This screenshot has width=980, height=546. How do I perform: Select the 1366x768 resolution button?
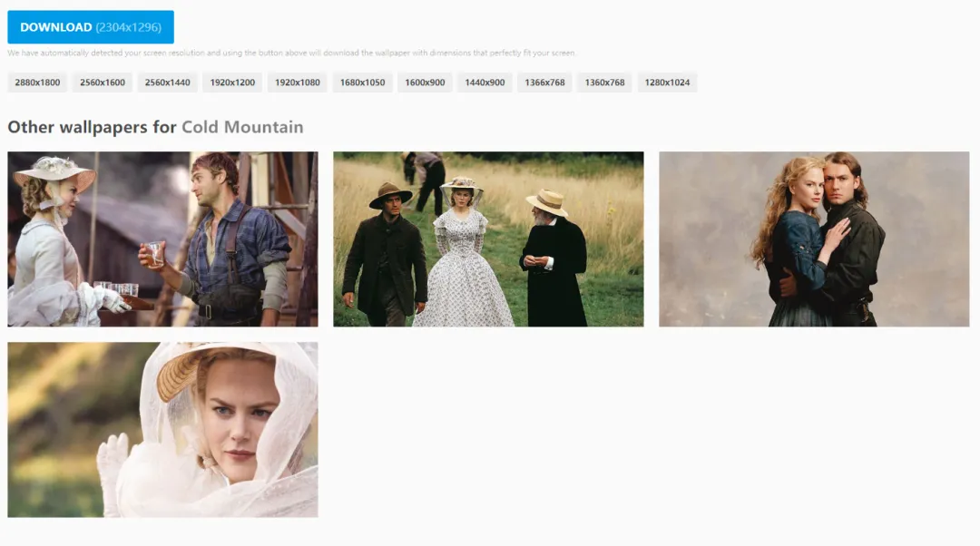(x=545, y=83)
